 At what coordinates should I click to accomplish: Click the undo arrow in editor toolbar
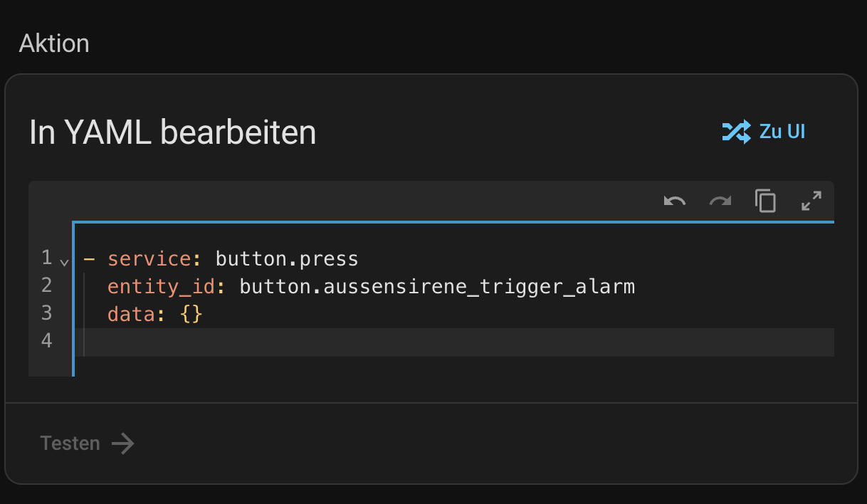674,201
